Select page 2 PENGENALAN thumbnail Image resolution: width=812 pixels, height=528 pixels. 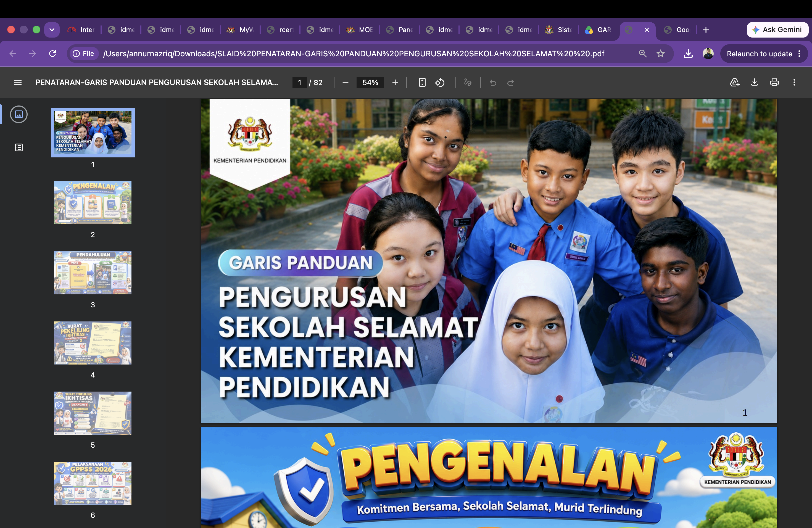click(x=93, y=203)
